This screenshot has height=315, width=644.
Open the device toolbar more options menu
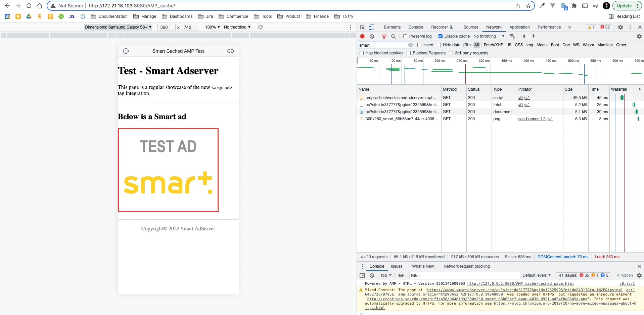click(350, 27)
